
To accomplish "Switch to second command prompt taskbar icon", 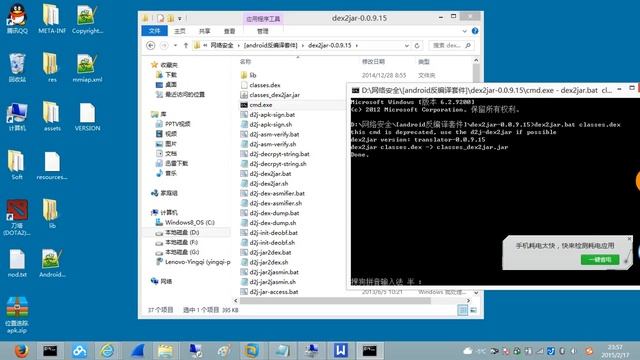I will click(x=369, y=351).
